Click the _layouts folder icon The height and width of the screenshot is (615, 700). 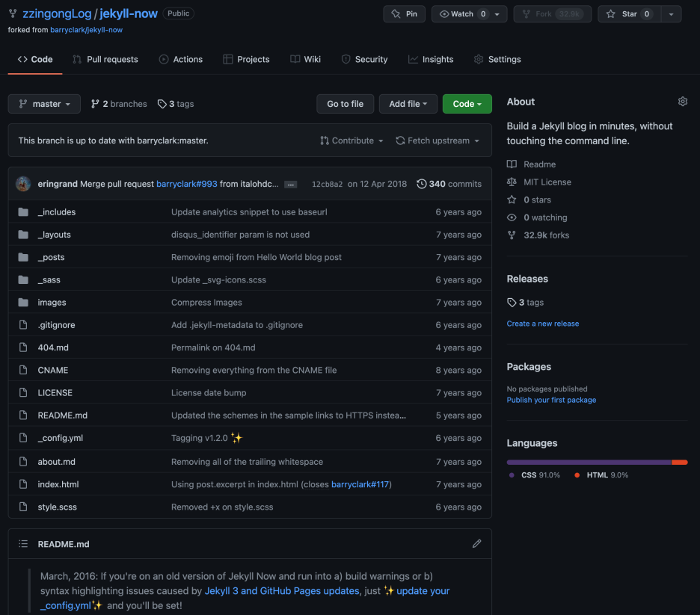(x=23, y=235)
